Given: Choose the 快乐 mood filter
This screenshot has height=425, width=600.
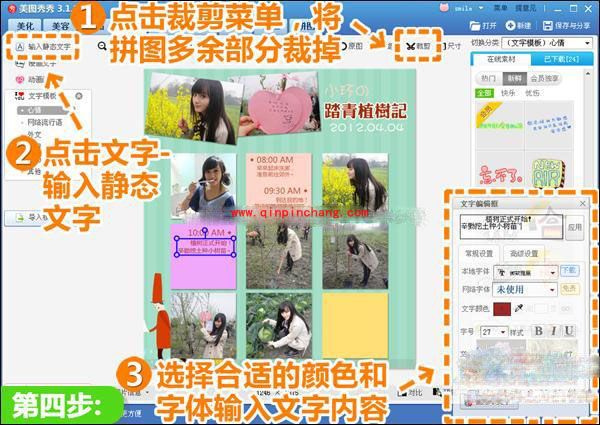Looking at the screenshot, I should pos(508,93).
